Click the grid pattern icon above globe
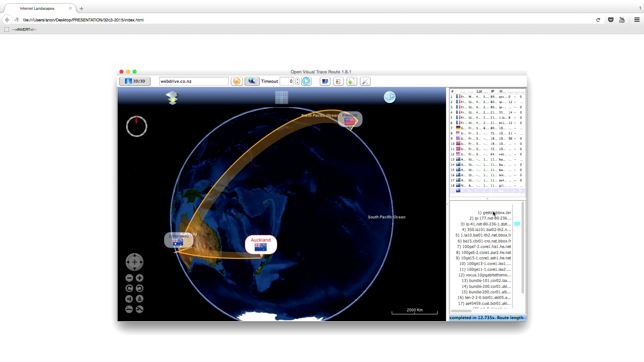 pyautogui.click(x=281, y=98)
